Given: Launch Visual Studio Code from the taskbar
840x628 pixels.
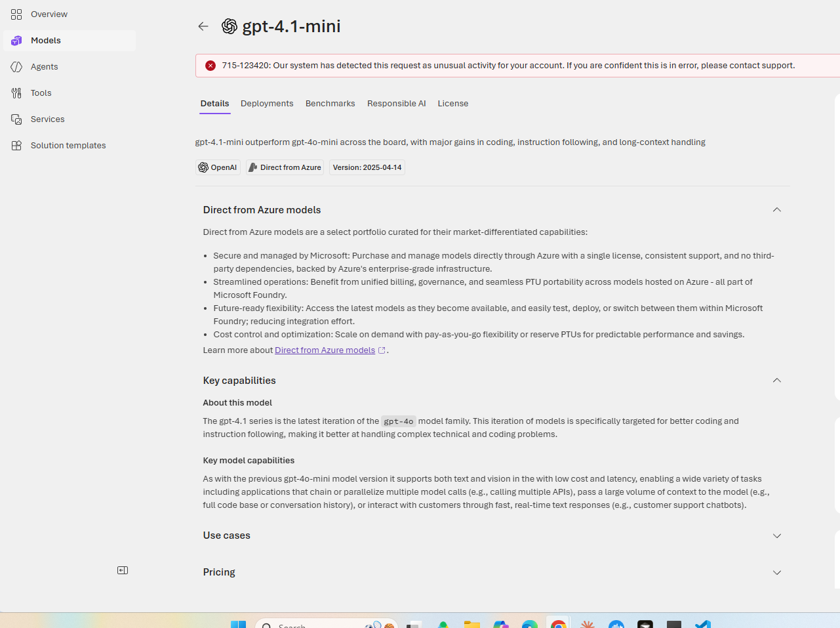Looking at the screenshot, I should [x=703, y=625].
